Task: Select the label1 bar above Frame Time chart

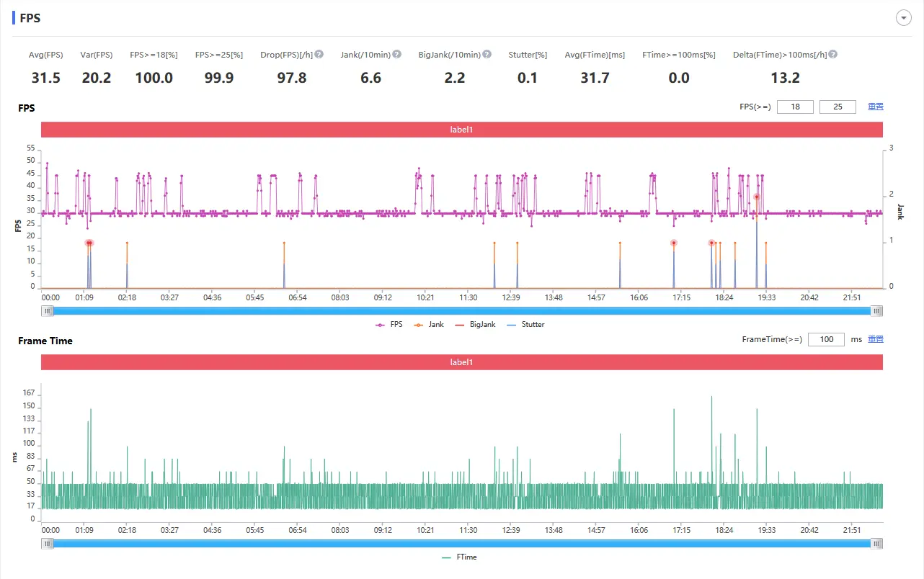Action: [462, 362]
